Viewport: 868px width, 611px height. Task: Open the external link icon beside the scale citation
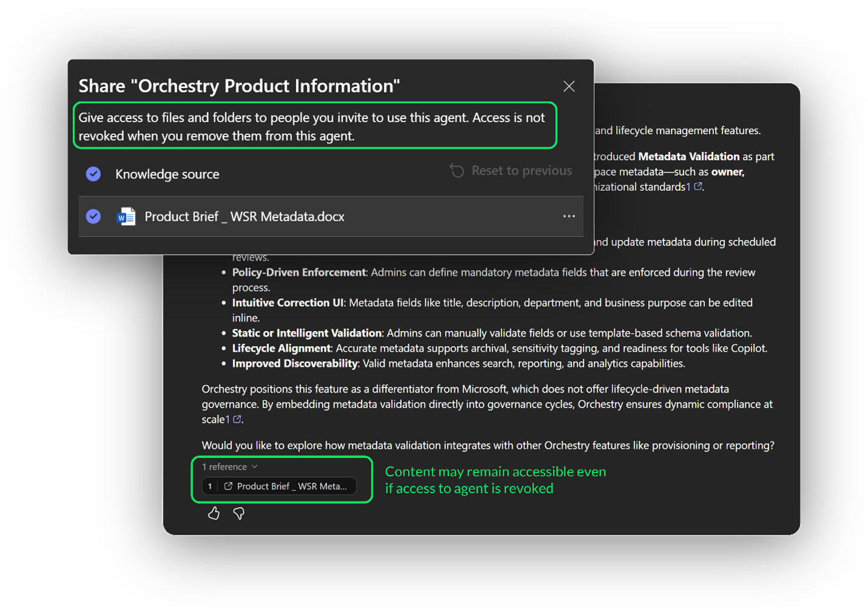point(237,418)
